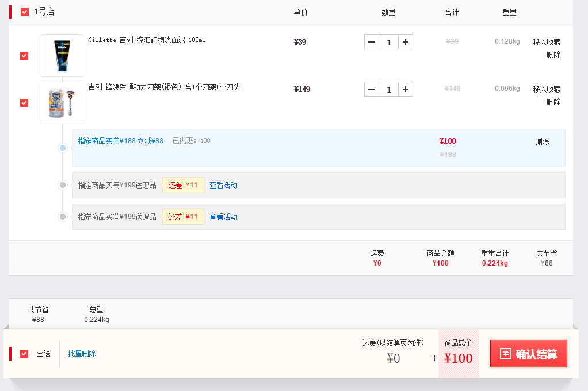Open Gillette 洗面泥 product thumbnail
The image size is (588, 391).
point(62,56)
